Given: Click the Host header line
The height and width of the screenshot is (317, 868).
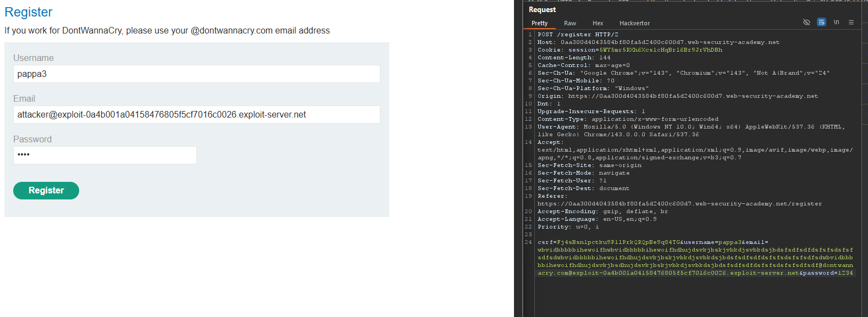Looking at the screenshot, I should tap(659, 42).
